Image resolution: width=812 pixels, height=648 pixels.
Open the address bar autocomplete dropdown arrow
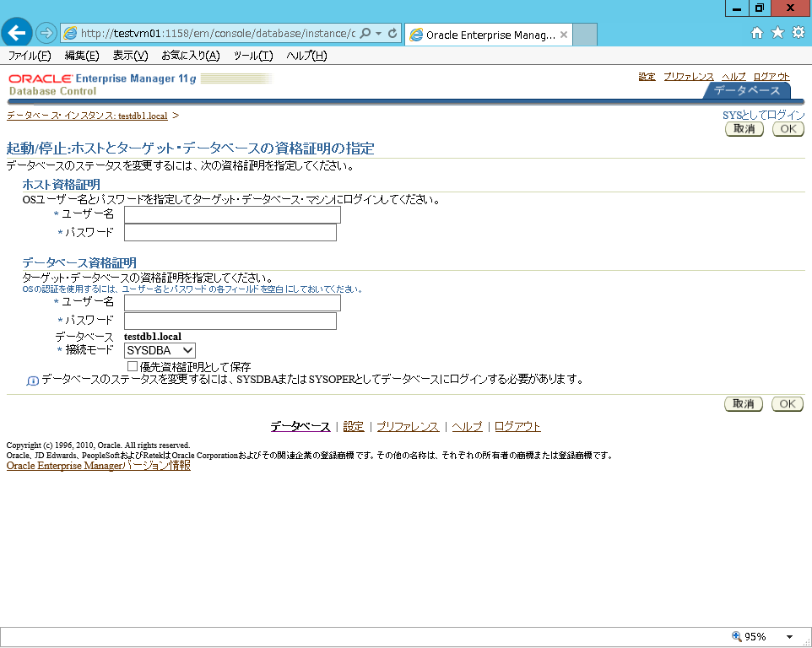pyautogui.click(x=378, y=33)
